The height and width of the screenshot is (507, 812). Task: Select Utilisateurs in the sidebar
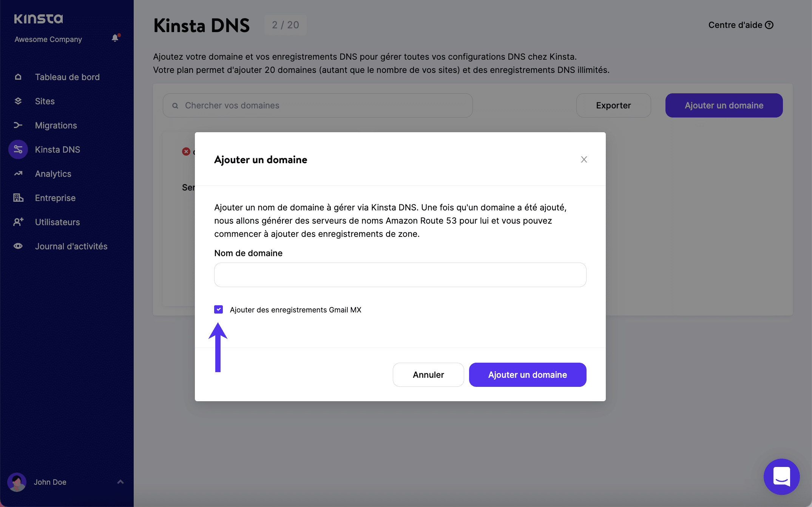click(57, 222)
